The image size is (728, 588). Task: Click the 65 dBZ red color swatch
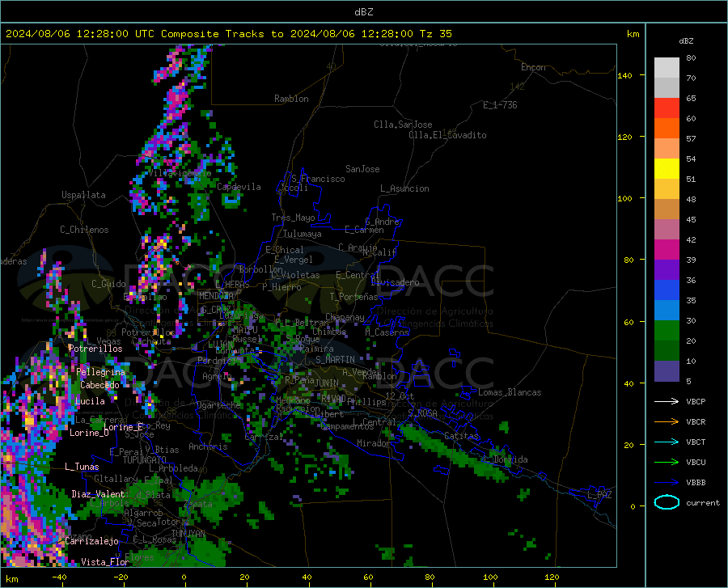tap(667, 108)
